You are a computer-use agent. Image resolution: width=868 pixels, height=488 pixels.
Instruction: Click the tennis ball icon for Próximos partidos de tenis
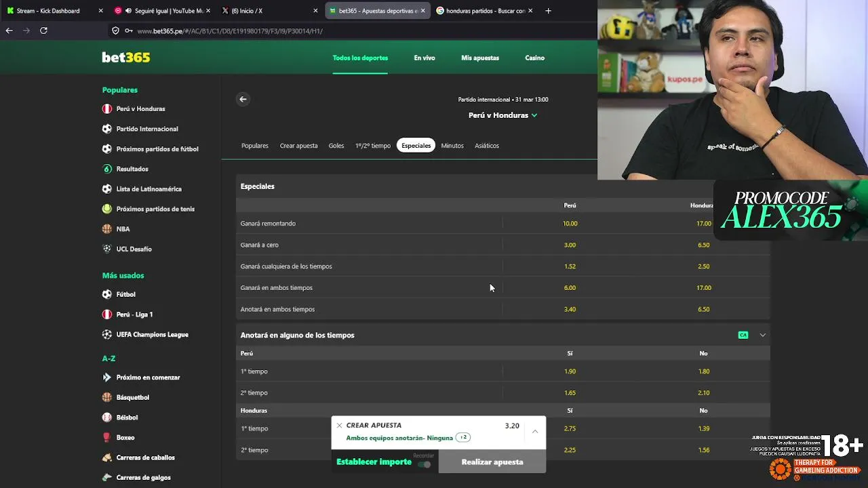pos(106,209)
